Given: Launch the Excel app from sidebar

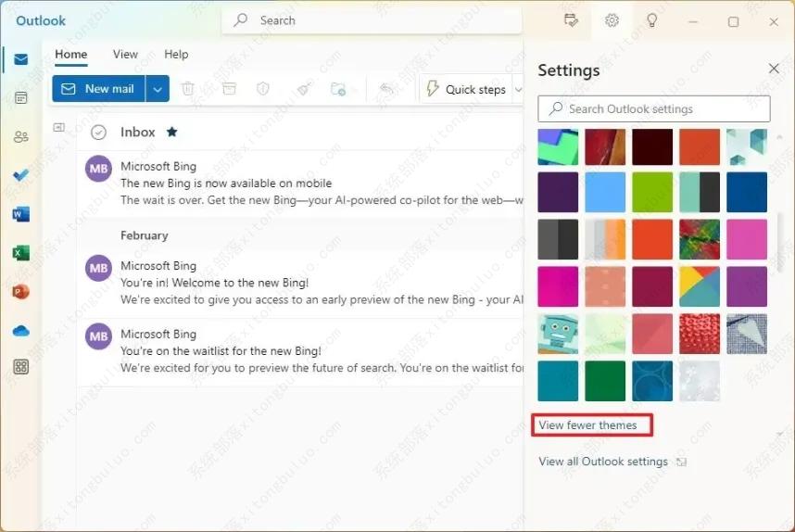Looking at the screenshot, I should tap(20, 252).
